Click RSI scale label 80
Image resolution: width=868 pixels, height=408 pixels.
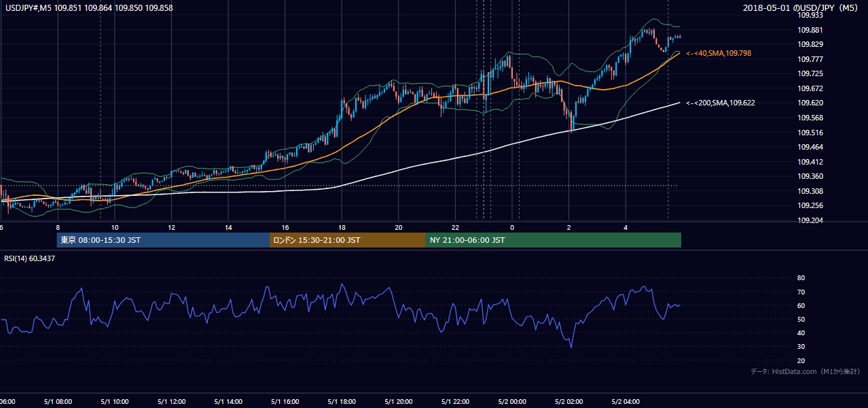pyautogui.click(x=801, y=278)
